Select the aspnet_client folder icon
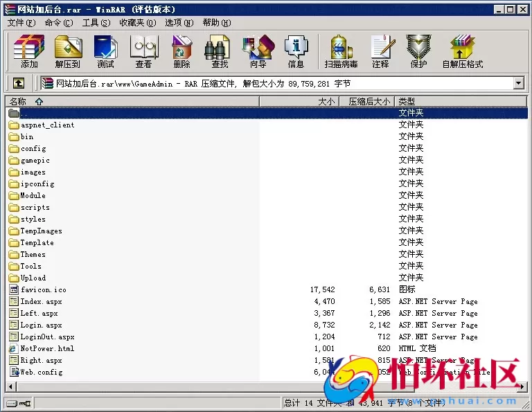 coord(14,125)
